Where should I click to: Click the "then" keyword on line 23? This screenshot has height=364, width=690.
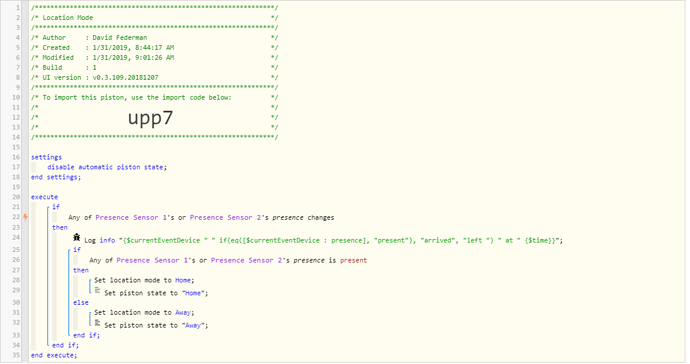pos(60,228)
